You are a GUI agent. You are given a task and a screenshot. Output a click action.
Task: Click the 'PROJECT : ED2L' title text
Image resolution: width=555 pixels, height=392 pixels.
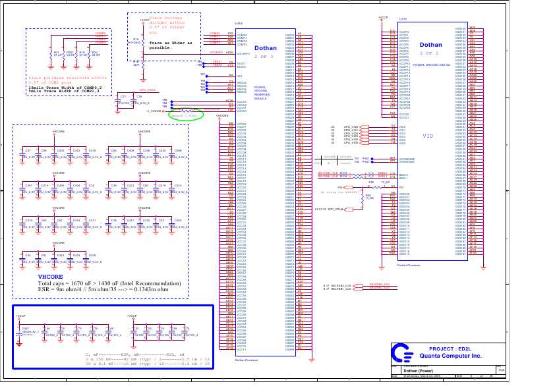[450, 349]
